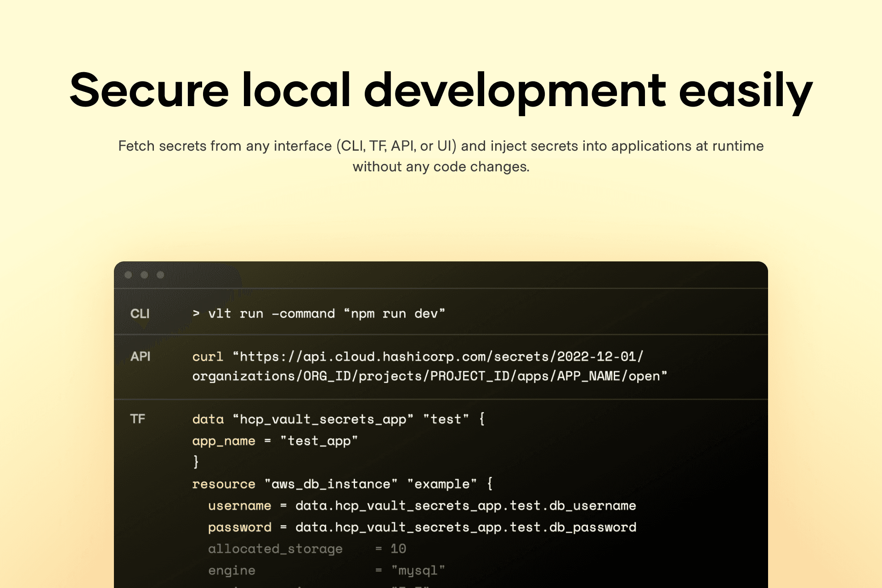The image size is (882, 588).
Task: Select the CLI row label
Action: click(140, 314)
